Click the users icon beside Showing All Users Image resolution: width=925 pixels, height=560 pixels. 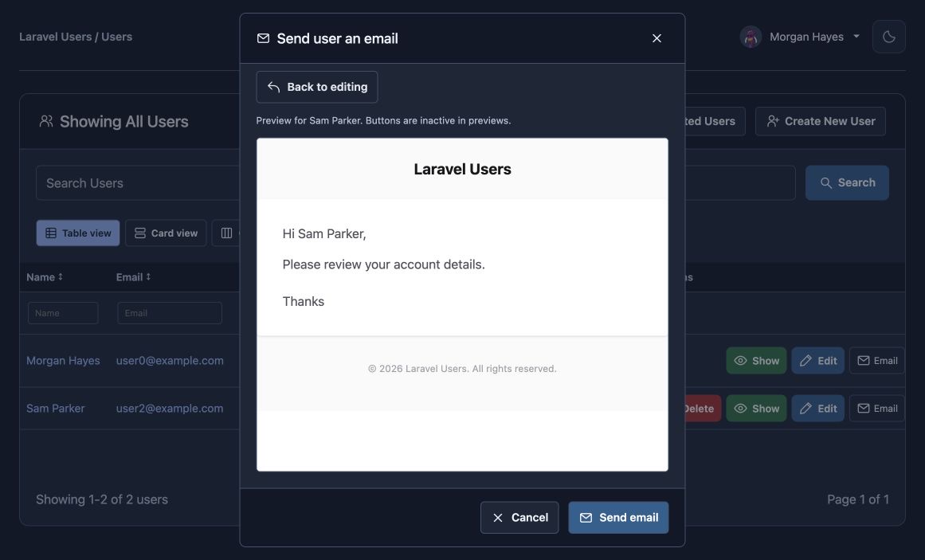[x=46, y=121]
